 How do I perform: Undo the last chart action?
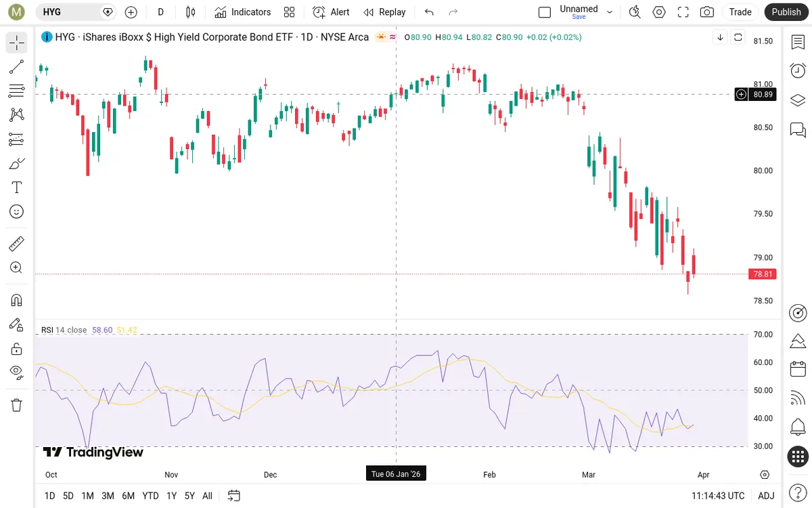click(x=429, y=12)
